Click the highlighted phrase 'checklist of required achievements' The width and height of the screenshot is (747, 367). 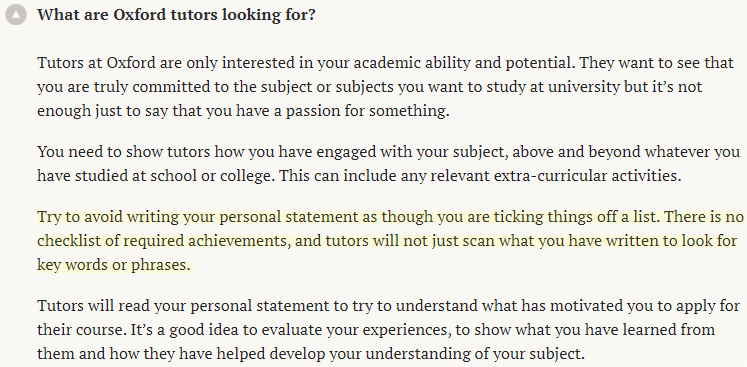pos(163,241)
